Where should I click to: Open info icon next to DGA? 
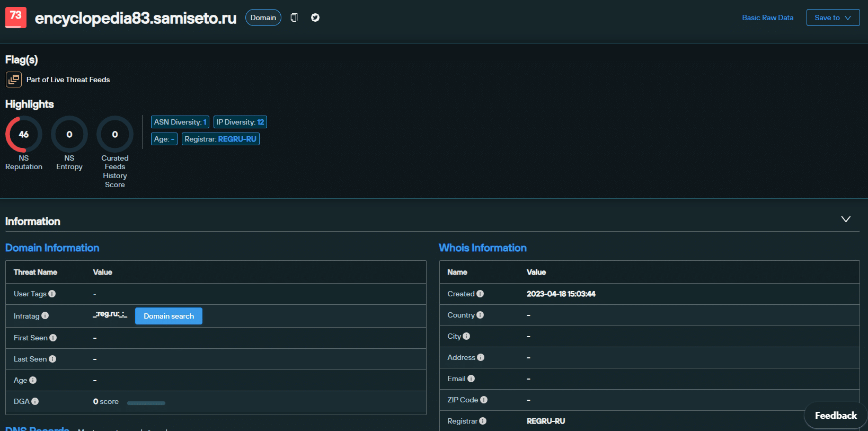[35, 401]
